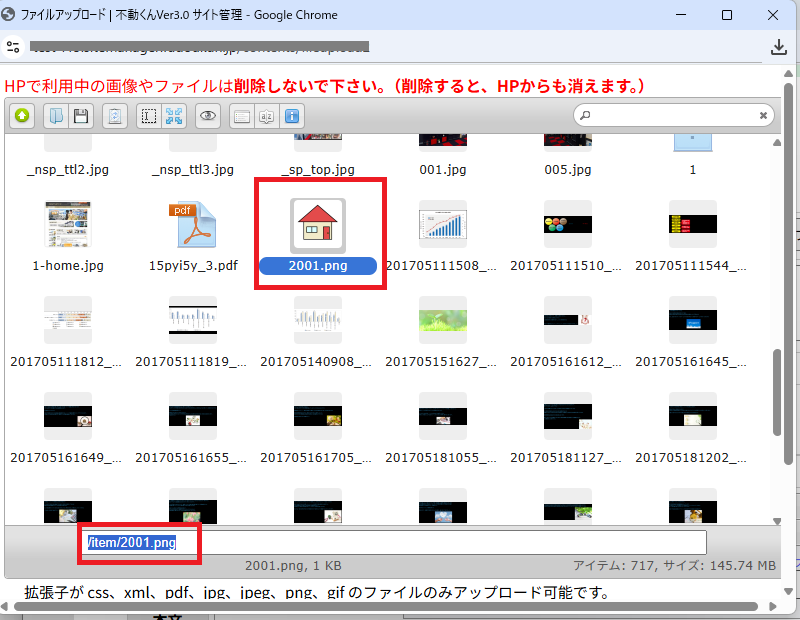Clear the search box with the x
This screenshot has height=620, width=800.
pos(763,116)
